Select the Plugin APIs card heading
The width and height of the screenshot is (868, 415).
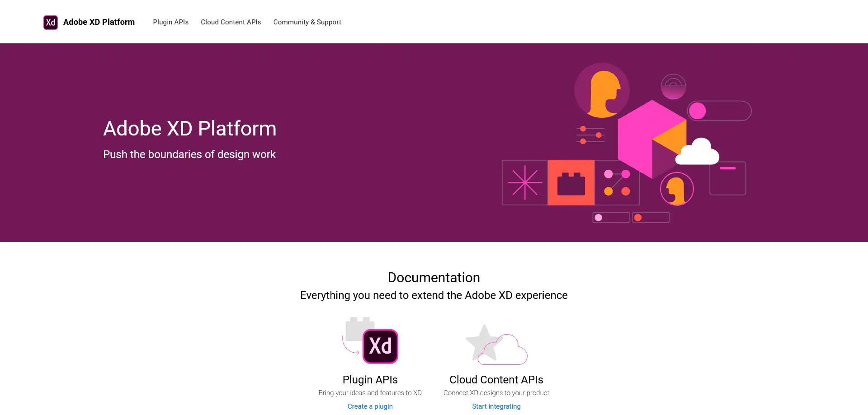pyautogui.click(x=370, y=380)
